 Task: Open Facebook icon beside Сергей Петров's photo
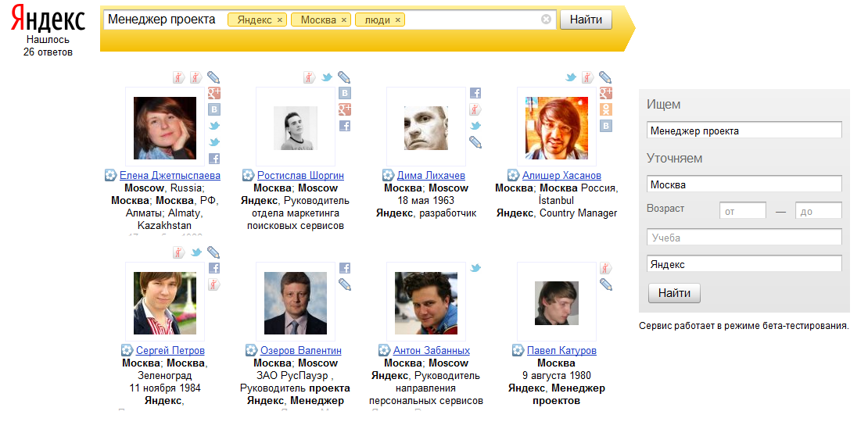[x=214, y=268]
